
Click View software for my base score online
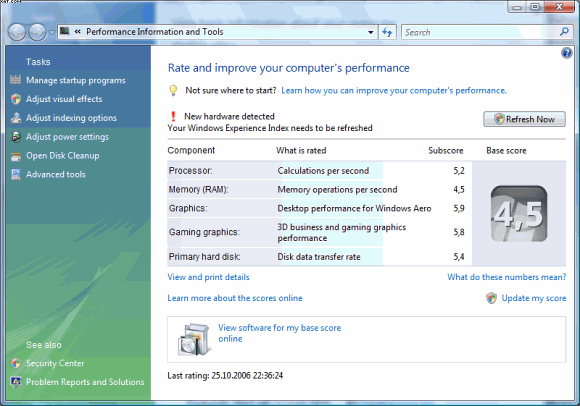point(279,333)
